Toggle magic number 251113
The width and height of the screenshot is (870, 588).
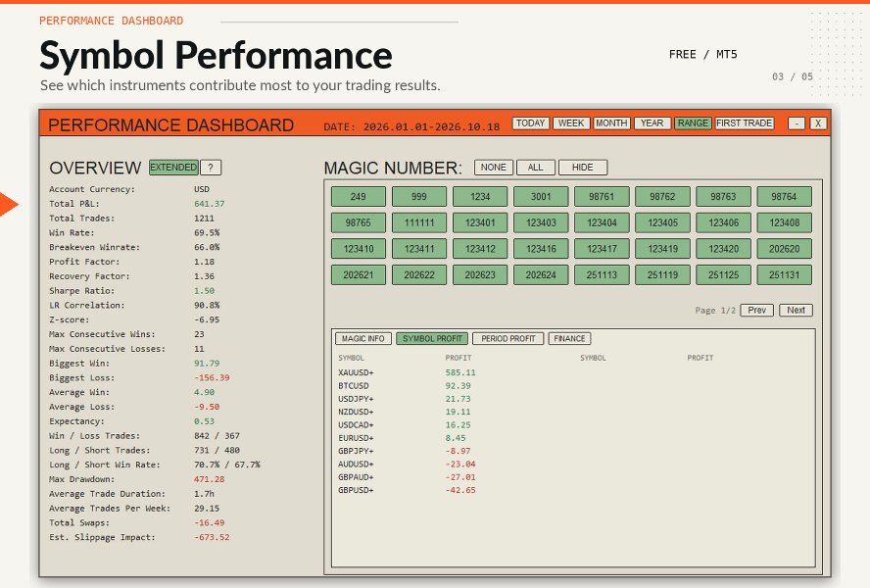tap(602, 274)
